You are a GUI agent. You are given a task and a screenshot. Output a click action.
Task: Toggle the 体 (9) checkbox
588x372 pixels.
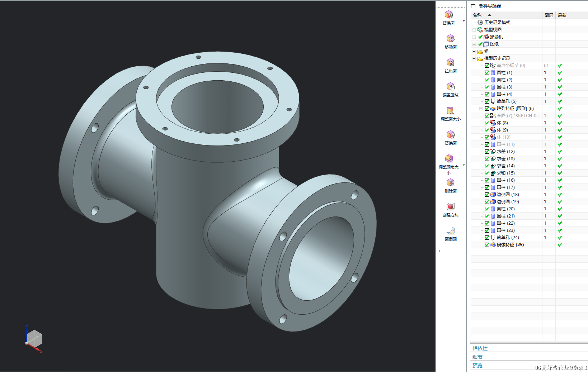pos(487,130)
